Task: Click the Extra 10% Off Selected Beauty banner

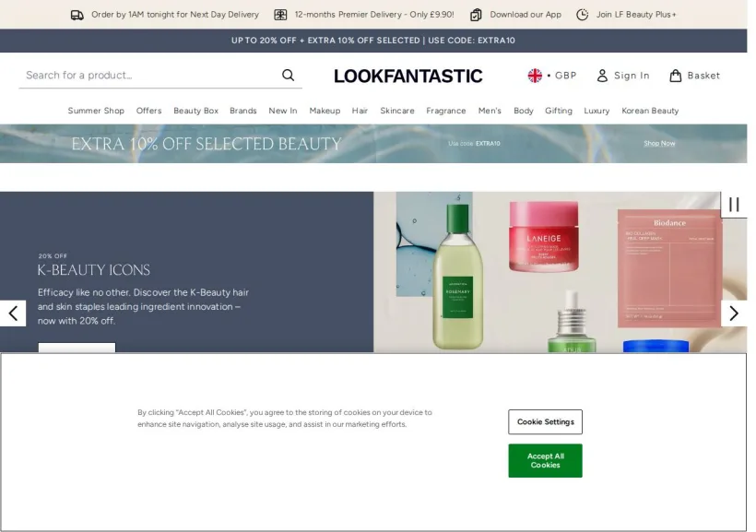Action: pos(373,144)
